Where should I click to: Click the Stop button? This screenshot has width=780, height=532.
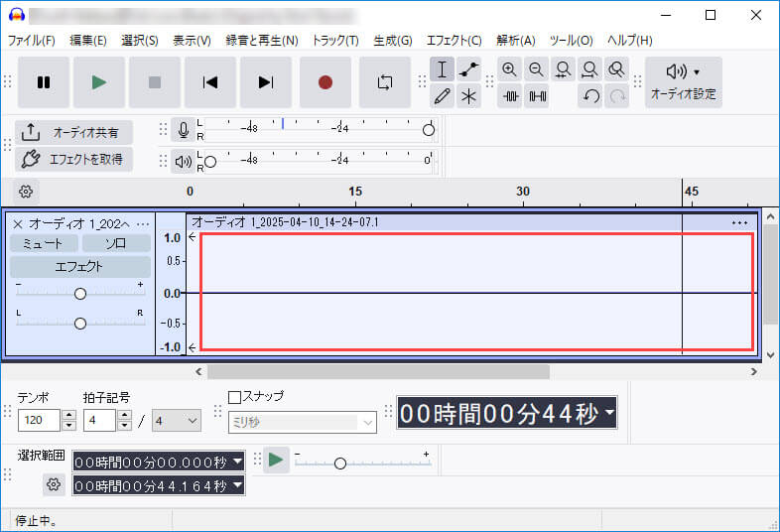pos(155,82)
